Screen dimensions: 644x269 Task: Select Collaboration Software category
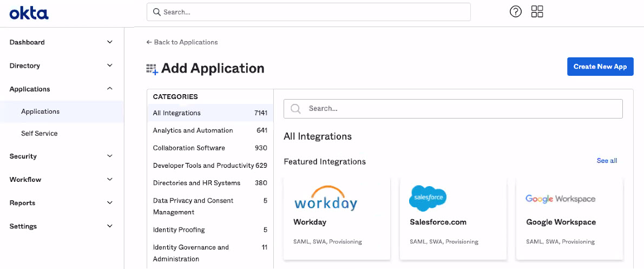coord(210,148)
